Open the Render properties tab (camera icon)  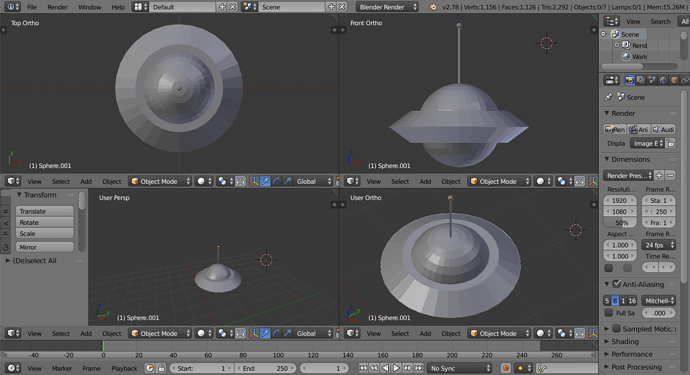point(630,80)
